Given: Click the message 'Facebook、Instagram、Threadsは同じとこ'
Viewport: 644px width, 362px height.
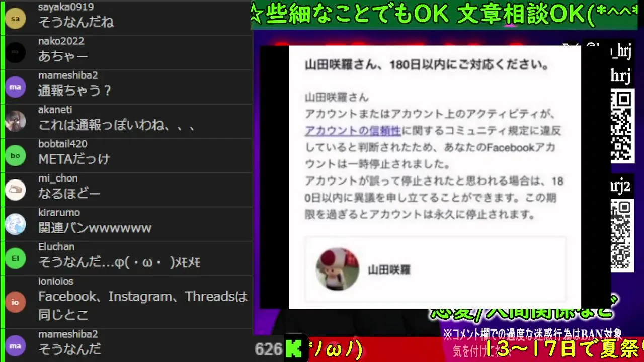Looking at the screenshot, I should (x=143, y=306).
